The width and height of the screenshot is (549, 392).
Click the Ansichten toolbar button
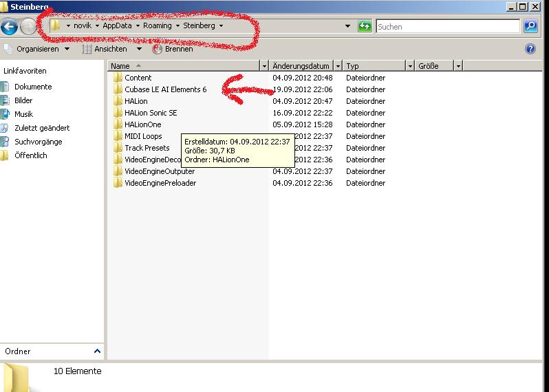(x=107, y=49)
